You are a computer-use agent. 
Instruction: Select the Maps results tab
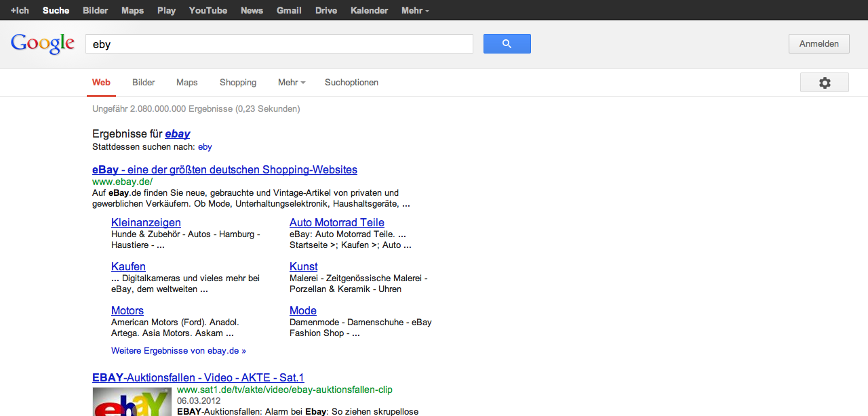[187, 83]
